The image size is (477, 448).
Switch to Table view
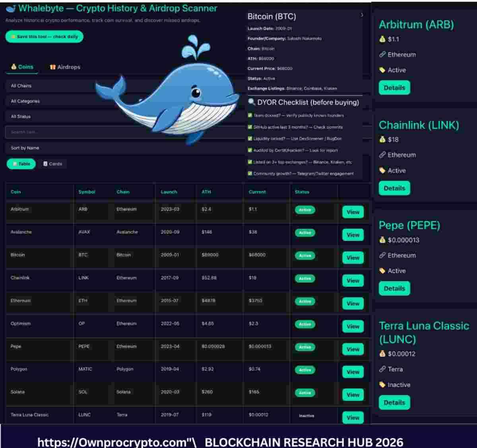point(21,164)
